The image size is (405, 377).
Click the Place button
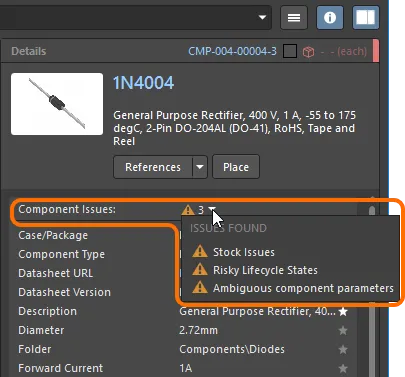[236, 167]
